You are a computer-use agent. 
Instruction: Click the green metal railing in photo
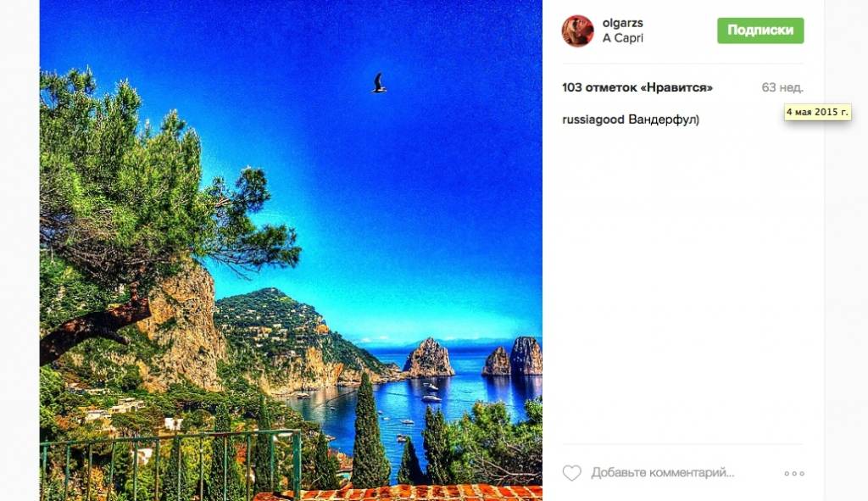(170, 465)
